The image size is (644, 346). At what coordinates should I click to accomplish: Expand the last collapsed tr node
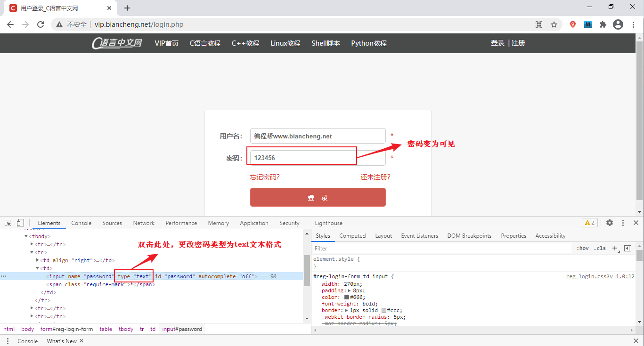pyautogui.click(x=32, y=316)
